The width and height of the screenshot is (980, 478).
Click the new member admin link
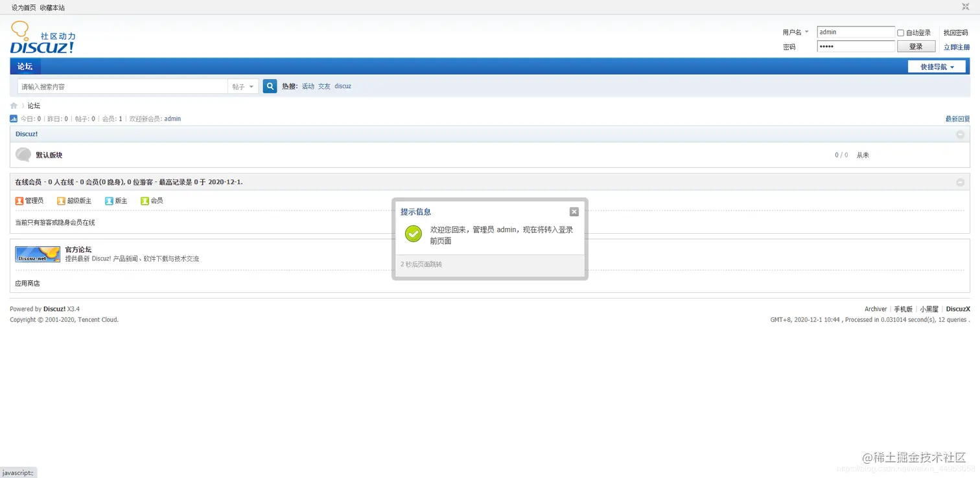coord(172,119)
